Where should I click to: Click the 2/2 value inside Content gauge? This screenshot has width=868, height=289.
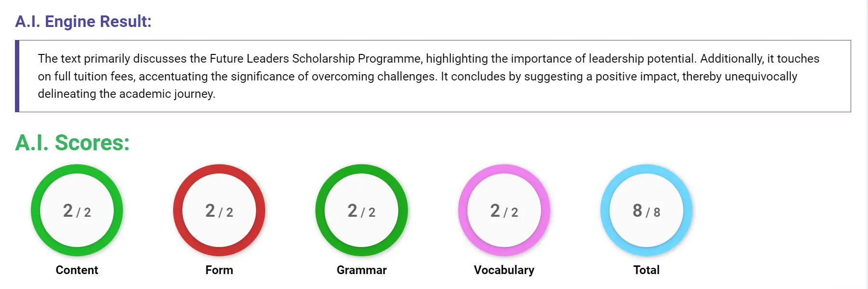click(x=77, y=210)
